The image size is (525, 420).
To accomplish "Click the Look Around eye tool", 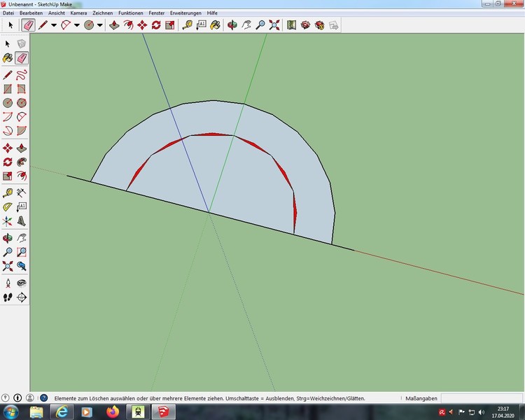I will point(22,282).
